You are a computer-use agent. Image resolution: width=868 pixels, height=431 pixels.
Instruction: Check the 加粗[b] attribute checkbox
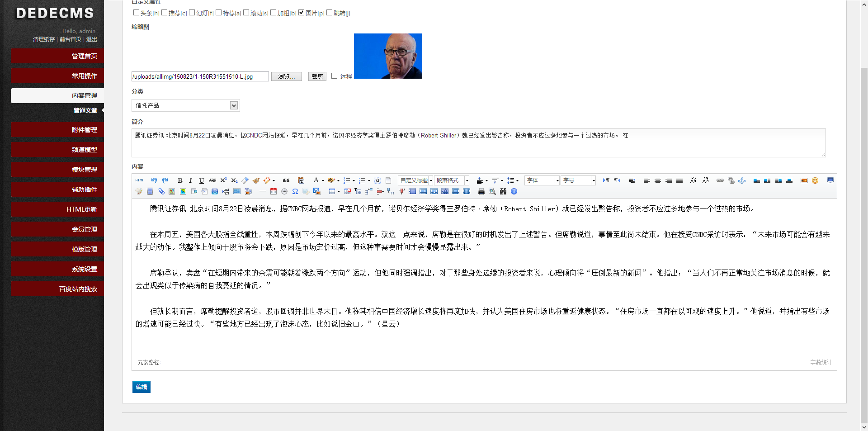point(274,13)
